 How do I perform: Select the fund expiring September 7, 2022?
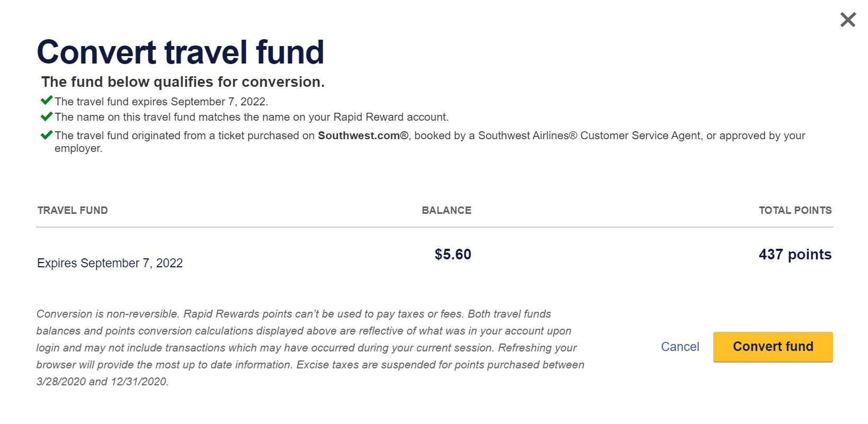[110, 263]
